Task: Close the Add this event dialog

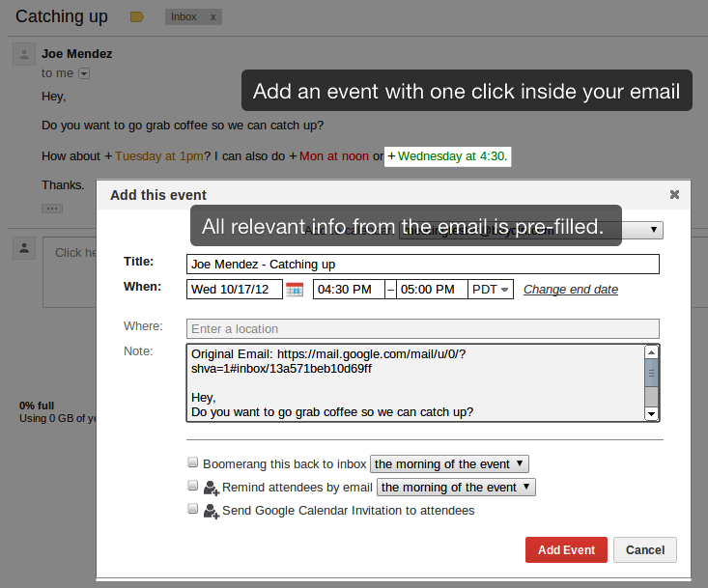Action: click(x=674, y=194)
